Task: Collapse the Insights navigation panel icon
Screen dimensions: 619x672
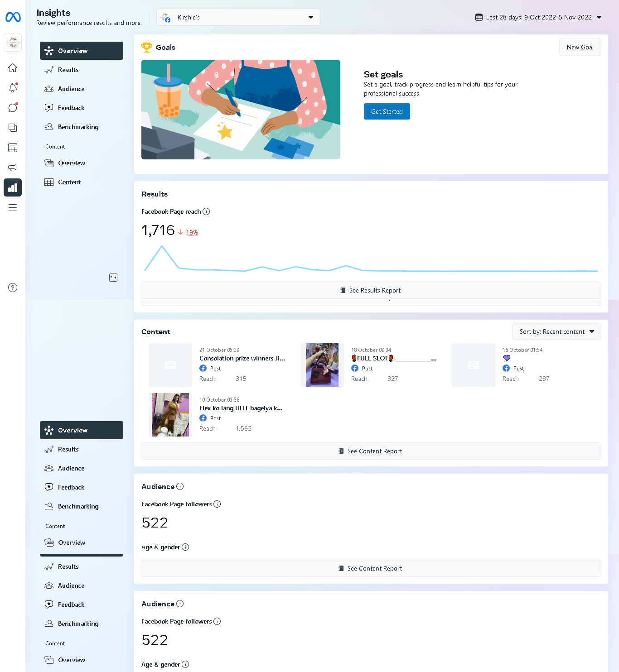Action: 113,278
